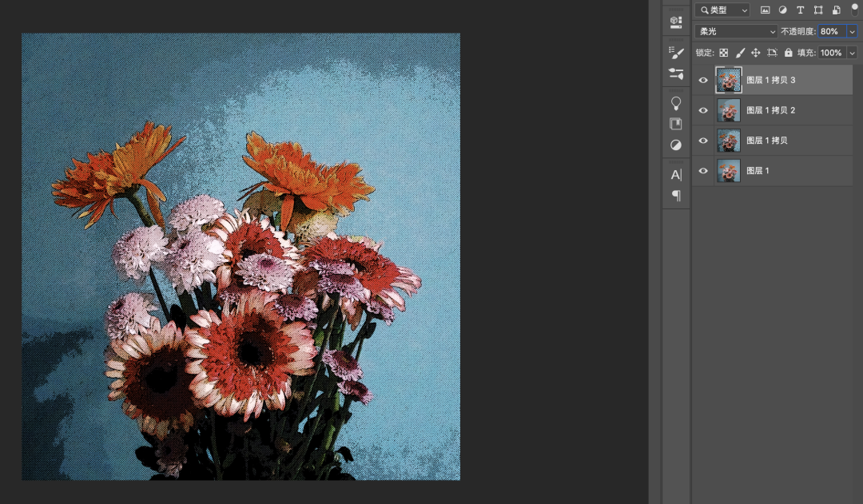Screen dimensions: 863x504
Task: Click the 填充 100% input field
Action: (831, 53)
